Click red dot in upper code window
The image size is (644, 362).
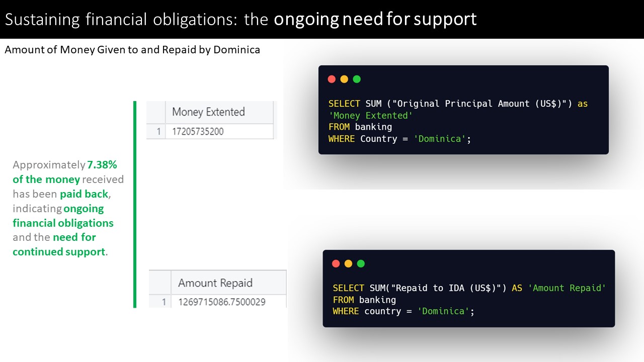point(332,79)
